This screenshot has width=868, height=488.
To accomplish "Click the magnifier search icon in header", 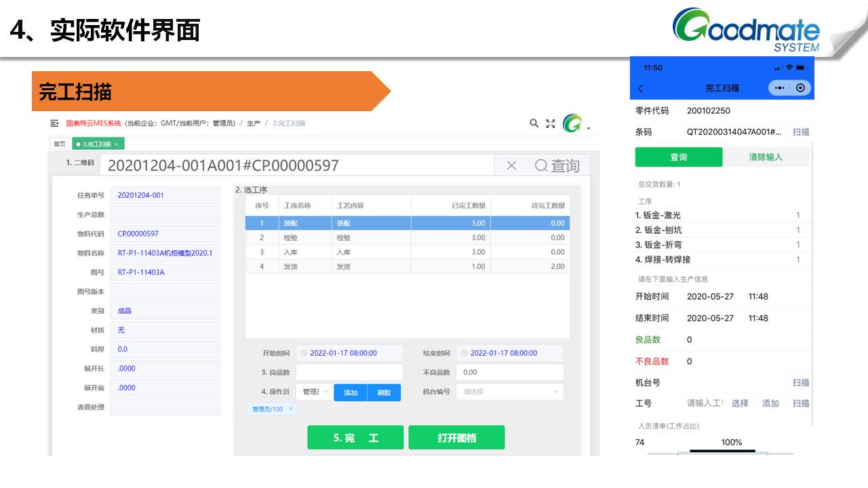I will (x=534, y=123).
